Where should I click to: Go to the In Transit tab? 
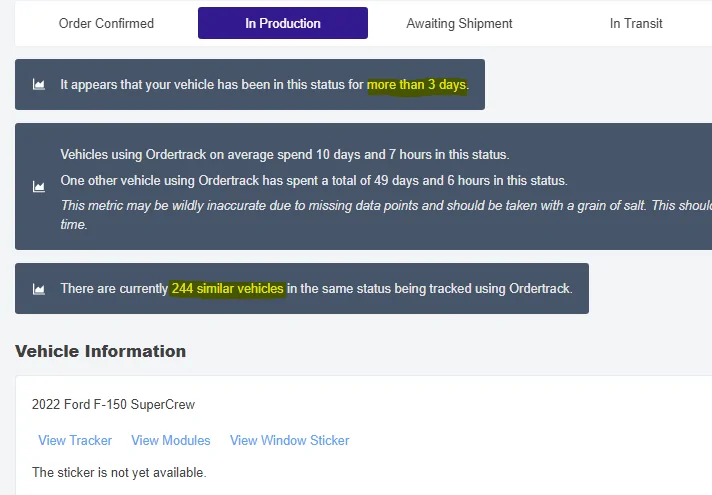coord(636,23)
